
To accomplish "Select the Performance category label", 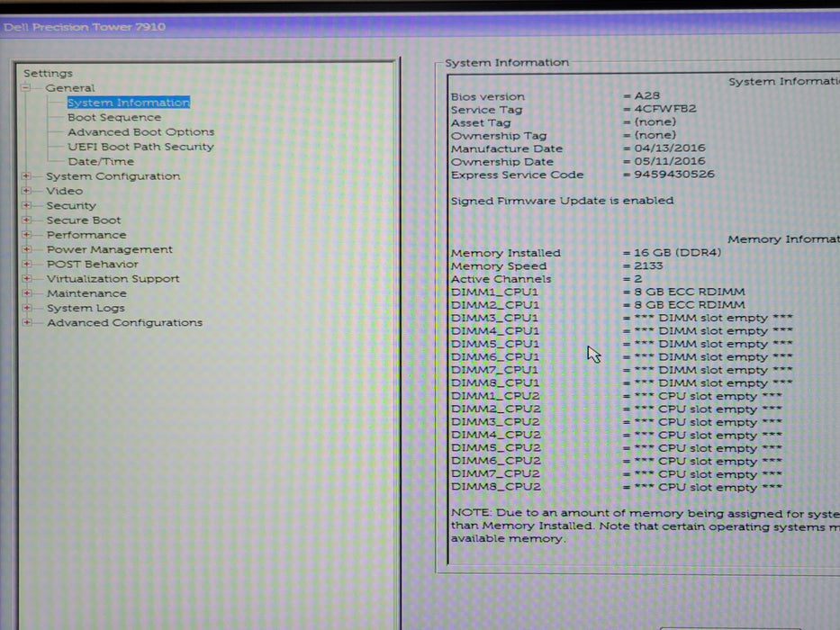I will pos(86,235).
